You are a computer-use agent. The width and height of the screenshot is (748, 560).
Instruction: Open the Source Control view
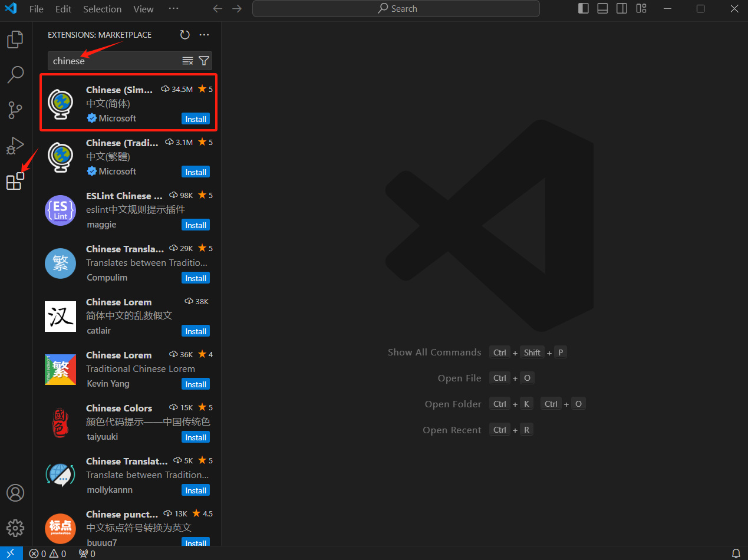coord(15,110)
